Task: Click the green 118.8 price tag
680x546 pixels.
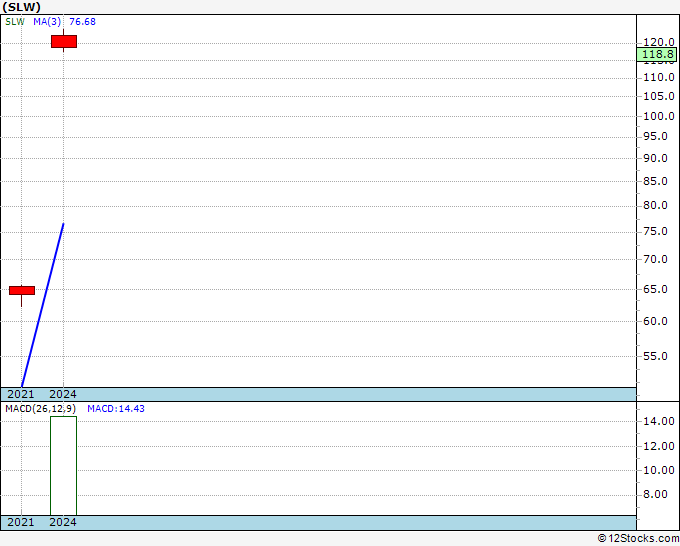Action: click(x=657, y=55)
